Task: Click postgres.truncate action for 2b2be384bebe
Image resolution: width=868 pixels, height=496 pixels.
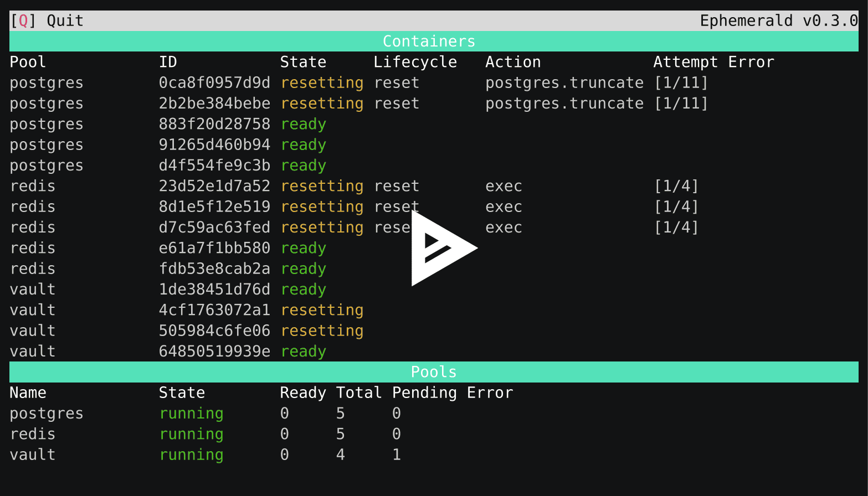Action: pos(564,103)
